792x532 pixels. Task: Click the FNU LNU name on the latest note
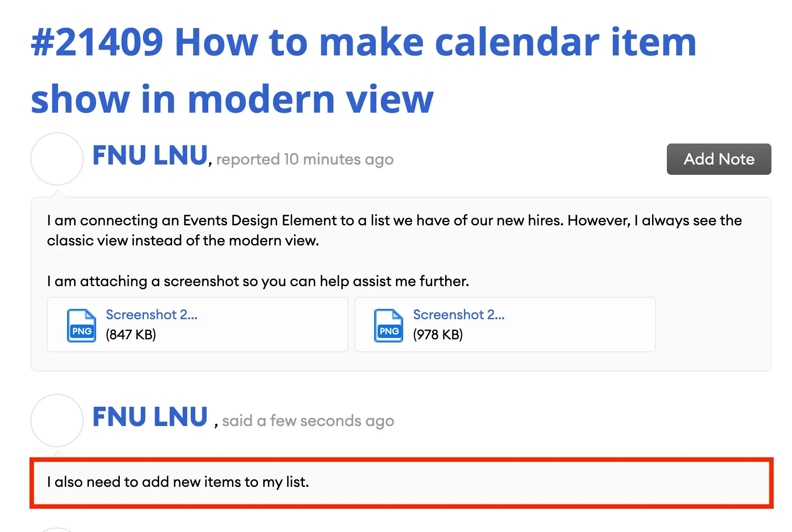[x=150, y=417]
